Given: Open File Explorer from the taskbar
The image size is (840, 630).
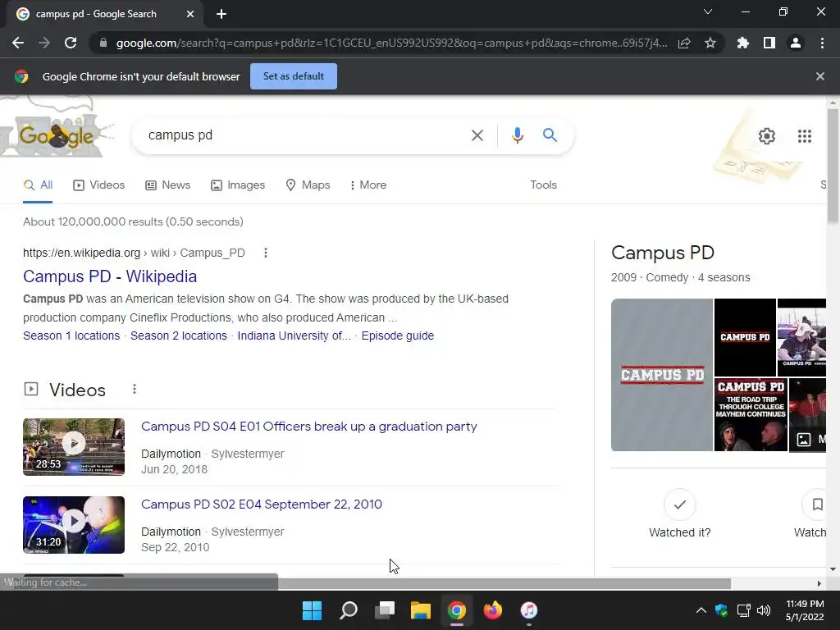Looking at the screenshot, I should coord(421,610).
